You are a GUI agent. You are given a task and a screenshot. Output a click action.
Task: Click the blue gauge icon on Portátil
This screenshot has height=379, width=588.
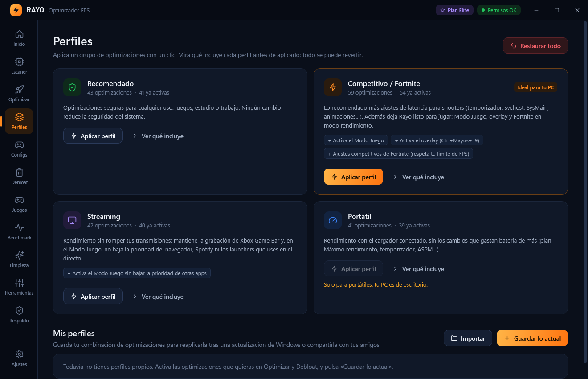point(333,220)
